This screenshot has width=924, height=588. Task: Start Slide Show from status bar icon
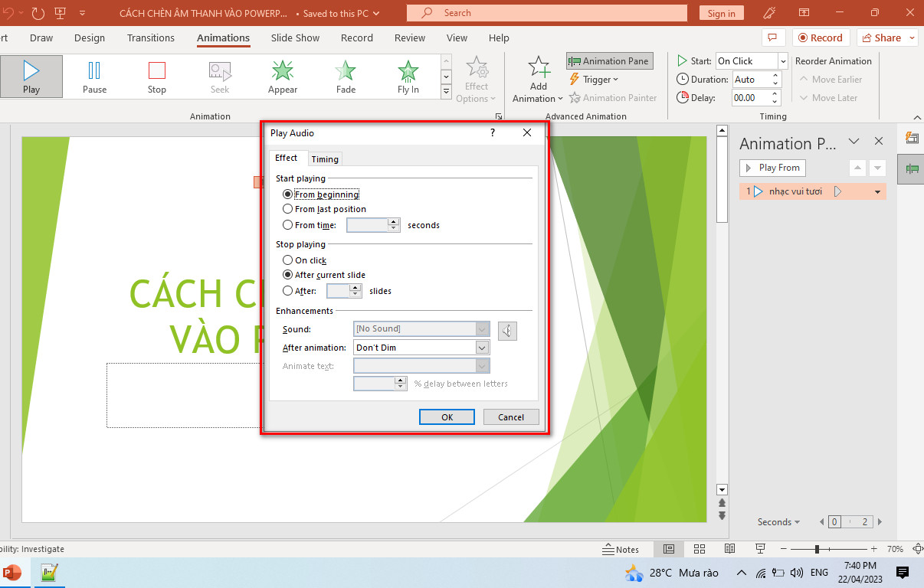tap(761, 549)
